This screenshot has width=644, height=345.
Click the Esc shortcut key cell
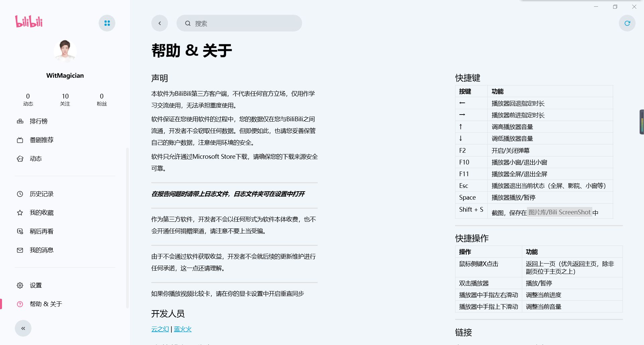point(471,186)
